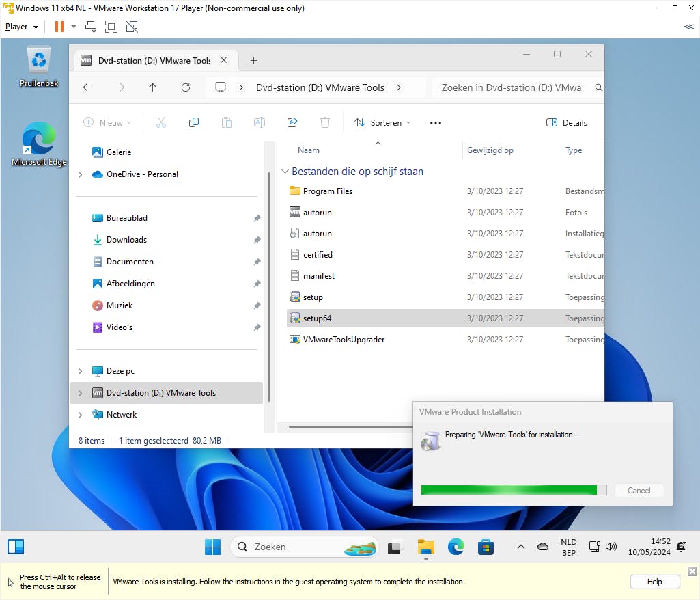Go forward in File Explorer
Image resolution: width=700 pixels, height=600 pixels.
pyautogui.click(x=120, y=87)
